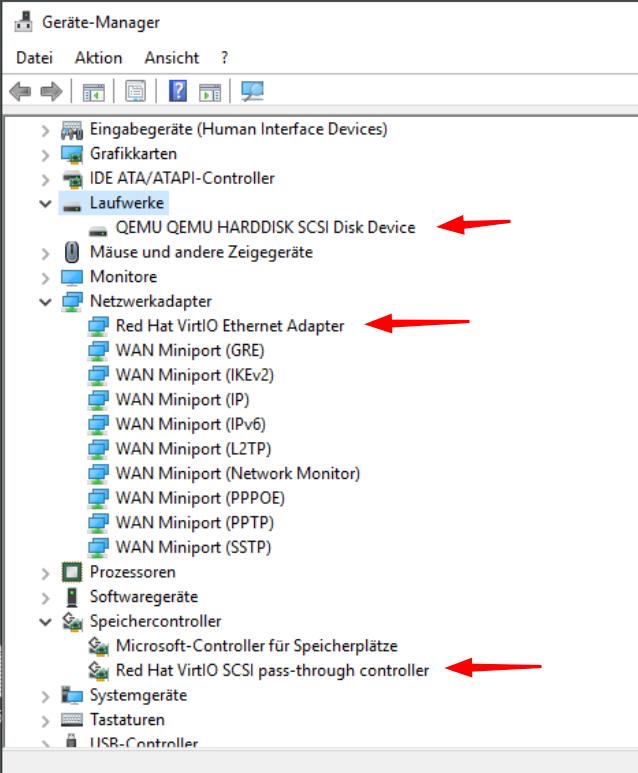The height and width of the screenshot is (773, 638).
Task: Select WAN Miniport (GRE)
Action: point(190,351)
